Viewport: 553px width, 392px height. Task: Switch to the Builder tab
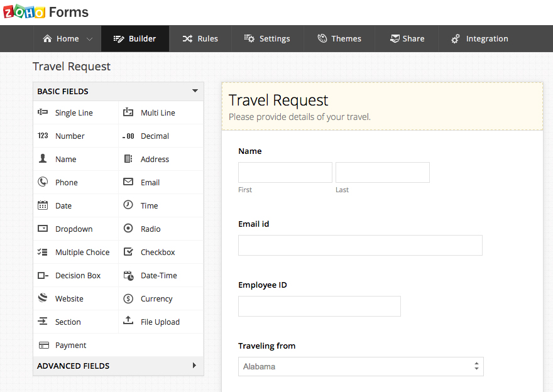(x=134, y=39)
